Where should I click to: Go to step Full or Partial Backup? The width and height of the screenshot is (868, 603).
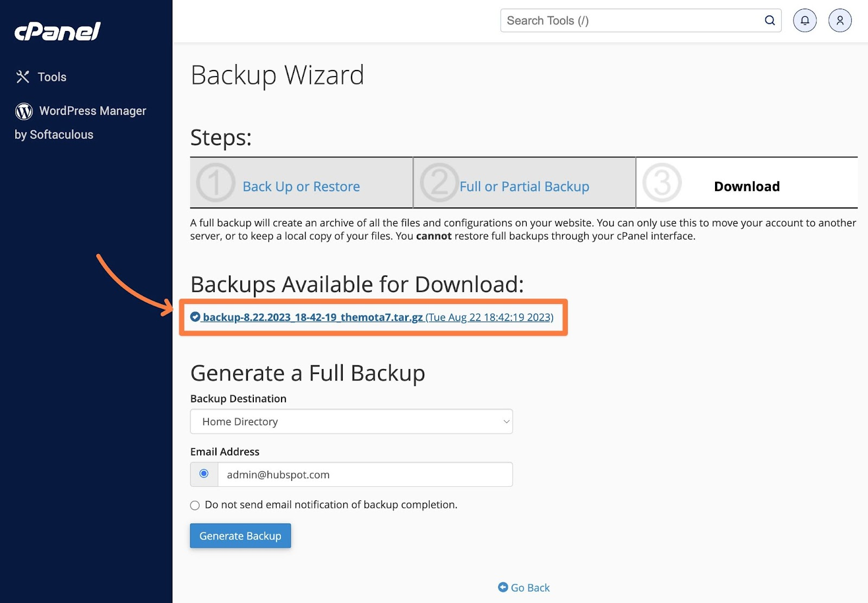point(524,187)
